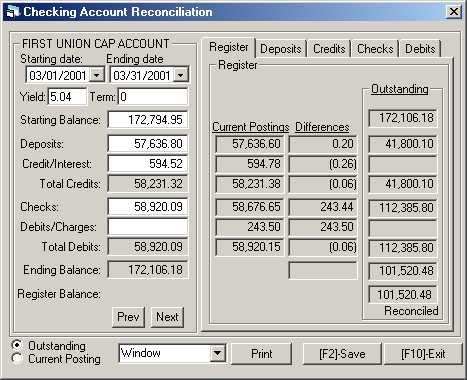The height and width of the screenshot is (380, 467).
Task: Select the Outstanding radio button
Action: (17, 345)
